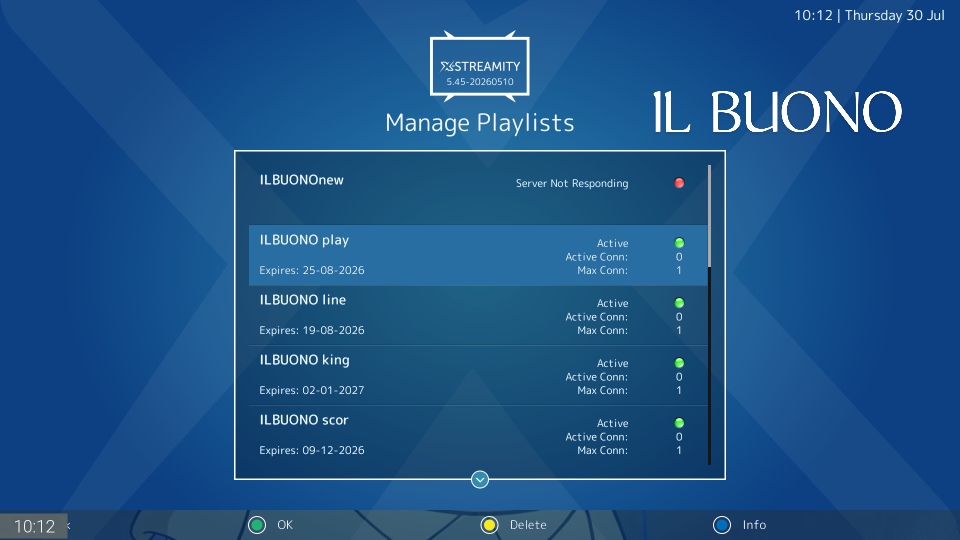The image size is (960, 540).
Task: Select the ILBUONOnew playlist
Action: [x=478, y=195]
